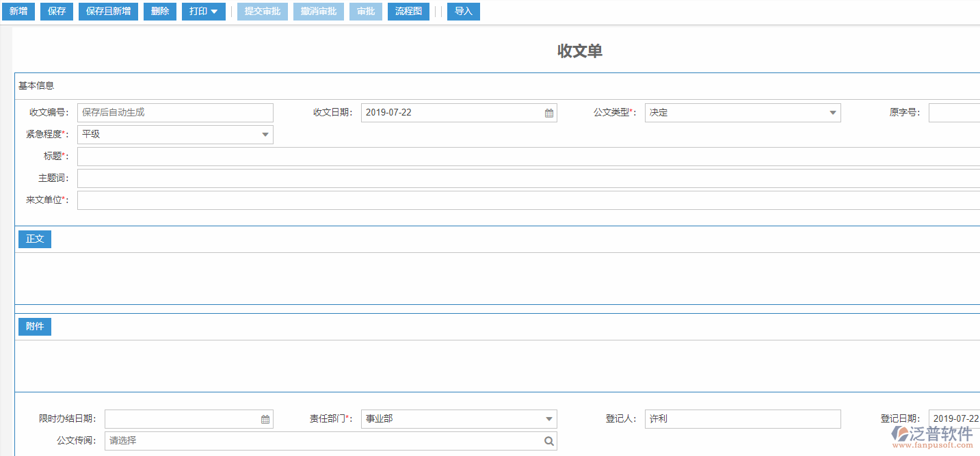Image resolution: width=980 pixels, height=456 pixels.
Task: Open the 公文类型 dropdown showing 决定
Action: [x=832, y=112]
